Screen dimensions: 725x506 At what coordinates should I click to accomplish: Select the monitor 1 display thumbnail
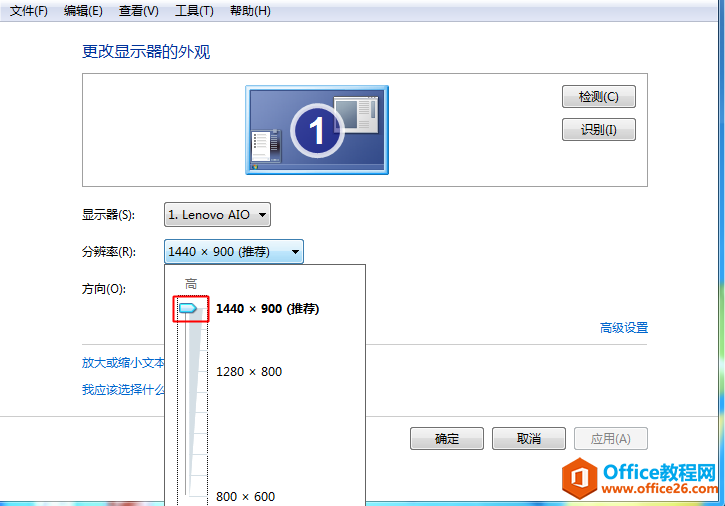point(317,130)
